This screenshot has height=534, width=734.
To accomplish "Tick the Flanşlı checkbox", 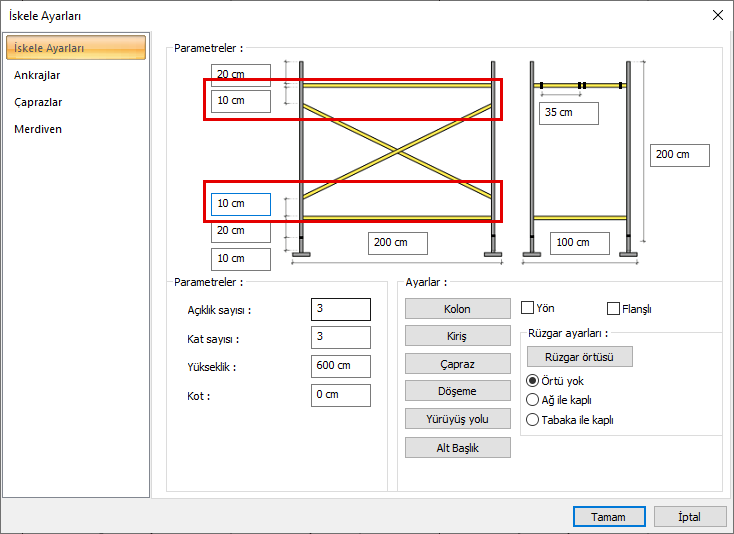I will click(x=614, y=309).
